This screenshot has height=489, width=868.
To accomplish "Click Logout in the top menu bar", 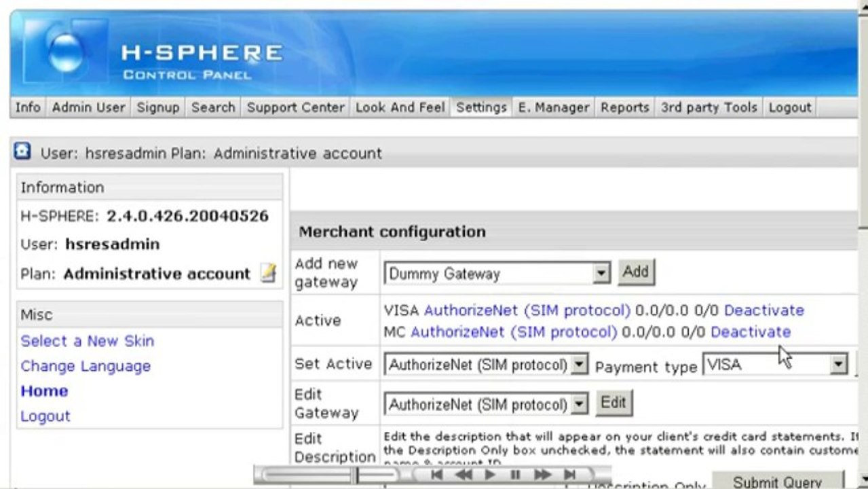I will [x=790, y=107].
